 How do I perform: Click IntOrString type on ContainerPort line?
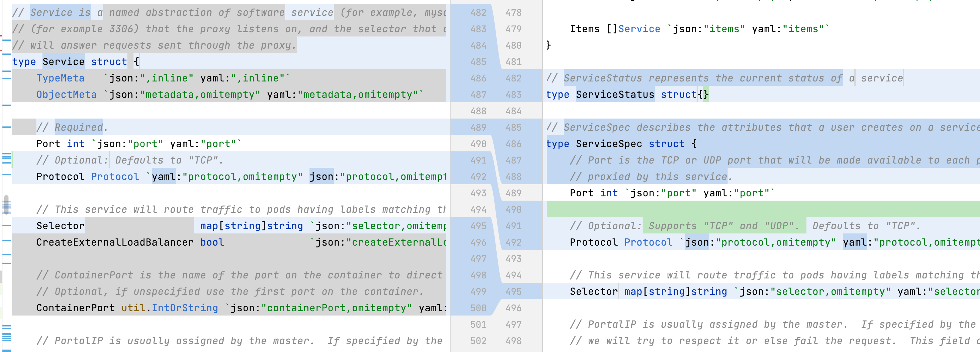coord(184,308)
